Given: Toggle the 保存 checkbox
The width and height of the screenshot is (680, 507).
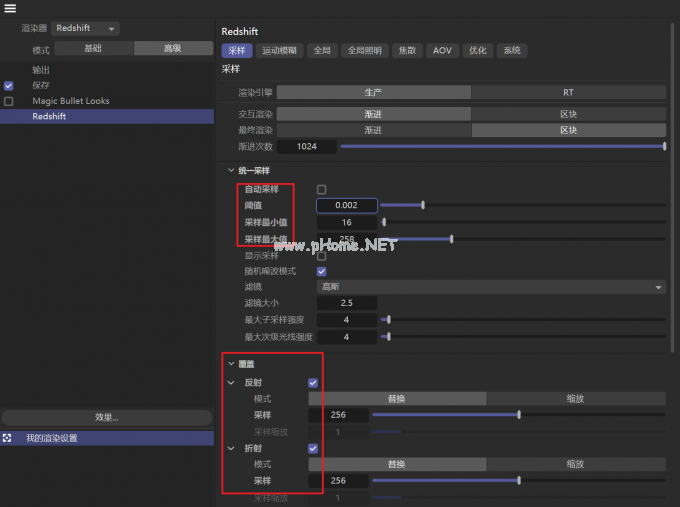Looking at the screenshot, I should (9, 86).
